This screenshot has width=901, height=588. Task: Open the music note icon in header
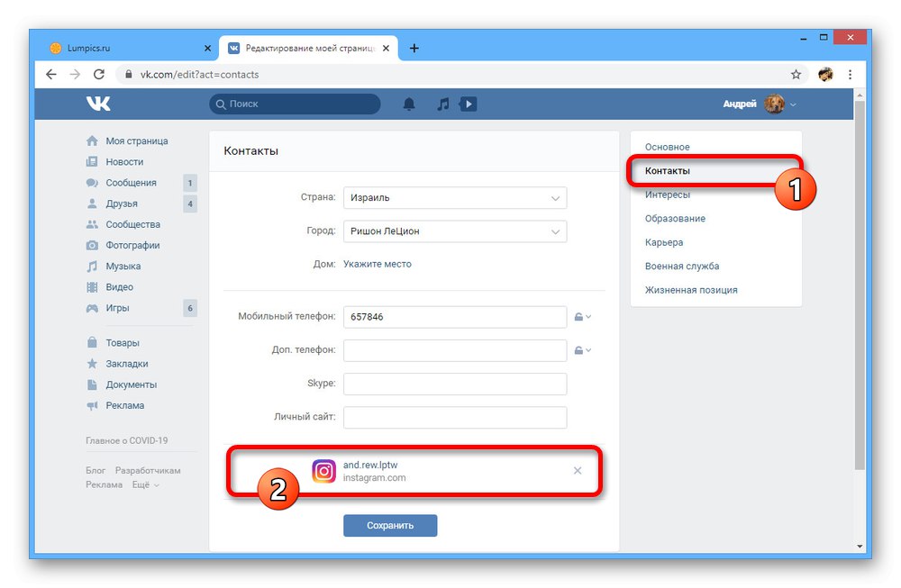tap(443, 104)
